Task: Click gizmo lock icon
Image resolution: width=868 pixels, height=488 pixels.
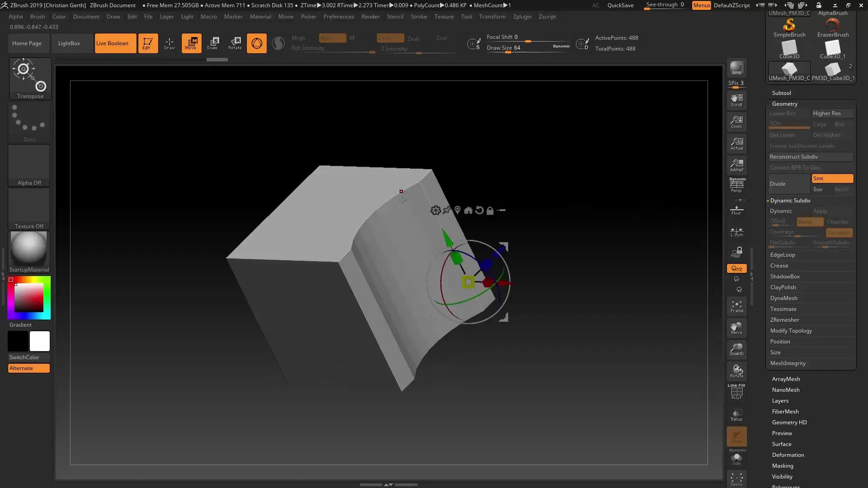Action: click(x=490, y=210)
